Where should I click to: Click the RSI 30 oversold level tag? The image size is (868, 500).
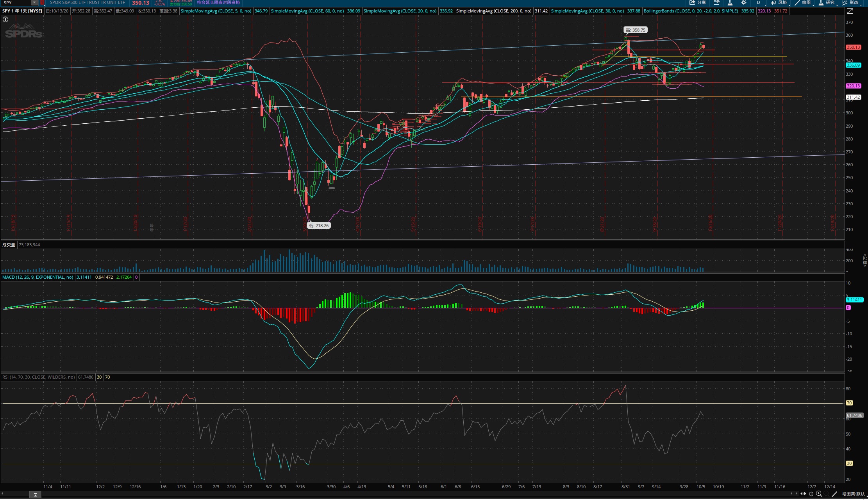[x=849, y=463]
